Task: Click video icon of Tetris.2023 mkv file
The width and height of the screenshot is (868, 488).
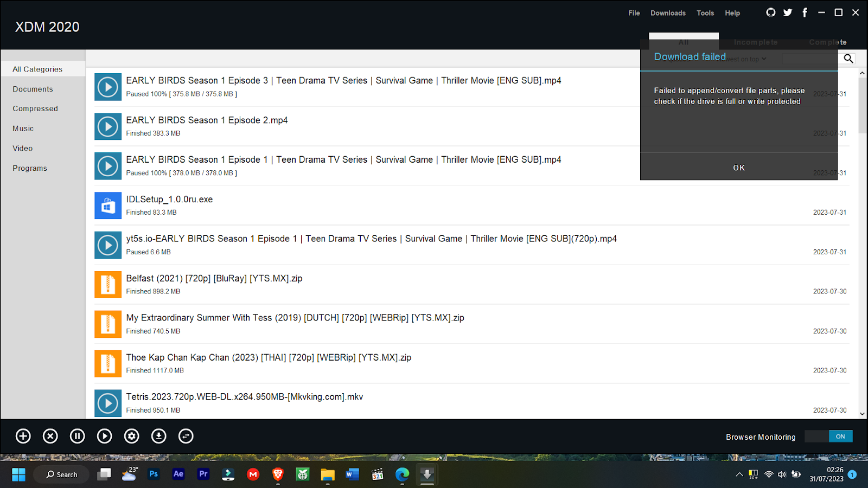Action: coord(108,403)
